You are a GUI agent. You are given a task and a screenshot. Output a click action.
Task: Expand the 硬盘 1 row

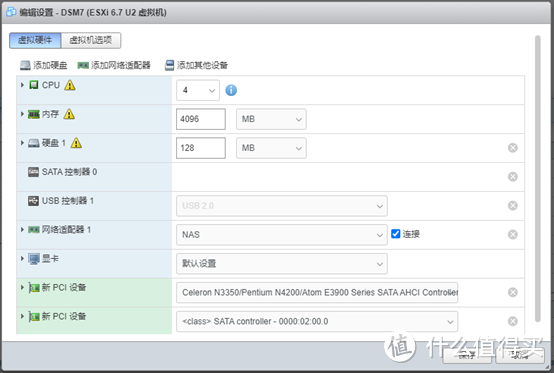click(22, 143)
